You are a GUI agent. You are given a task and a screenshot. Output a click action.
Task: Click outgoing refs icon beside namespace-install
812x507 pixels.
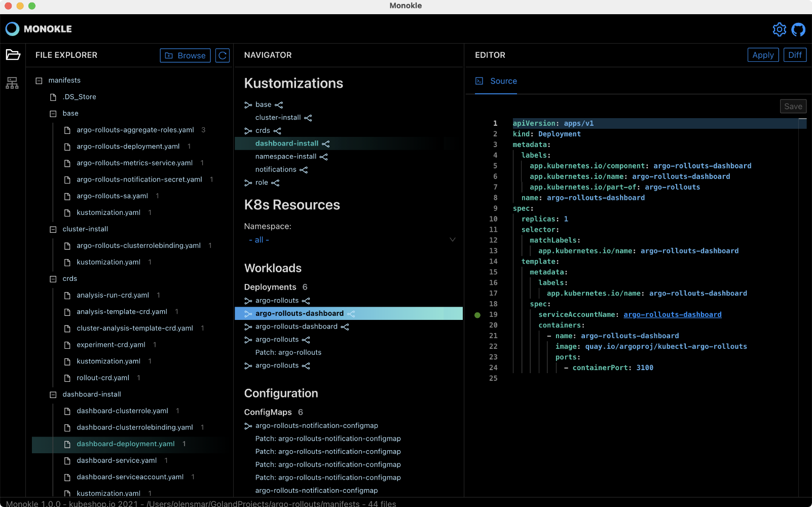point(323,157)
